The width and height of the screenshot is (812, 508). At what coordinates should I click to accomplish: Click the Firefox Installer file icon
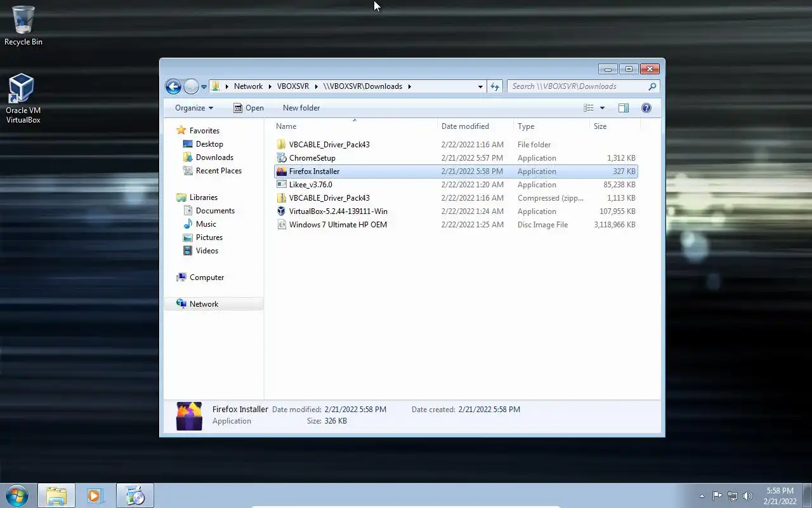tap(282, 171)
